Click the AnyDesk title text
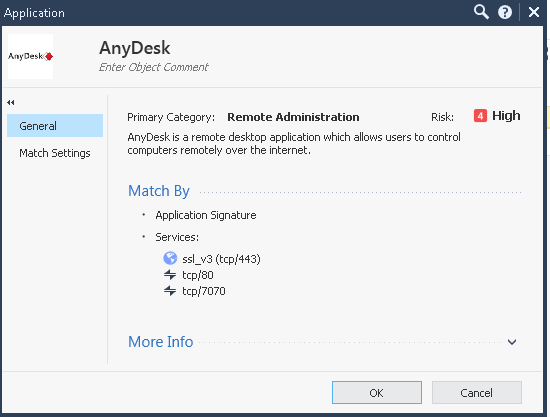Screen dimensions: 550x417 135,48
